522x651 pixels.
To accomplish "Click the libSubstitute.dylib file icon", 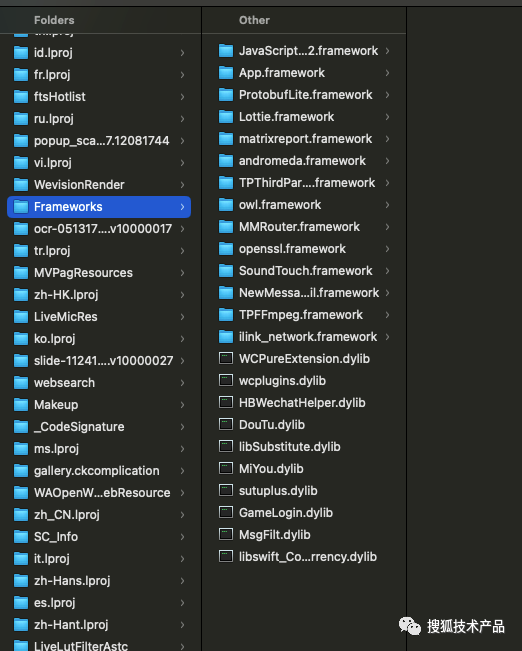I will point(226,446).
